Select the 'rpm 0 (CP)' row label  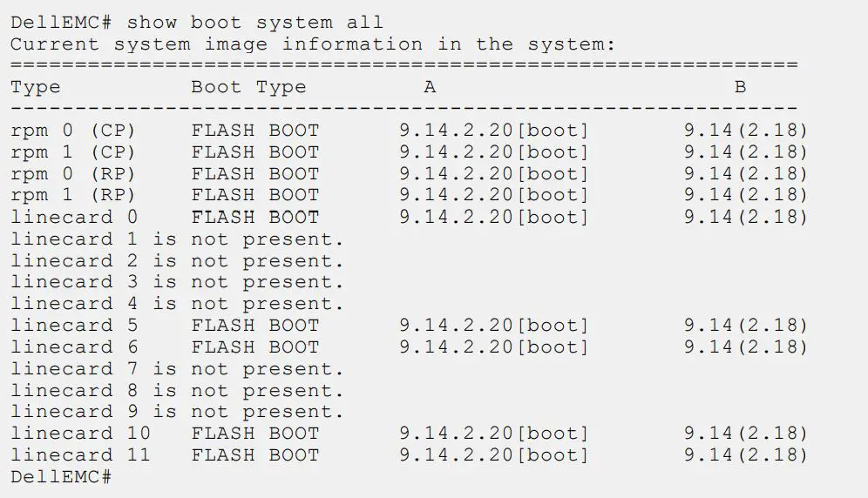pos(74,131)
